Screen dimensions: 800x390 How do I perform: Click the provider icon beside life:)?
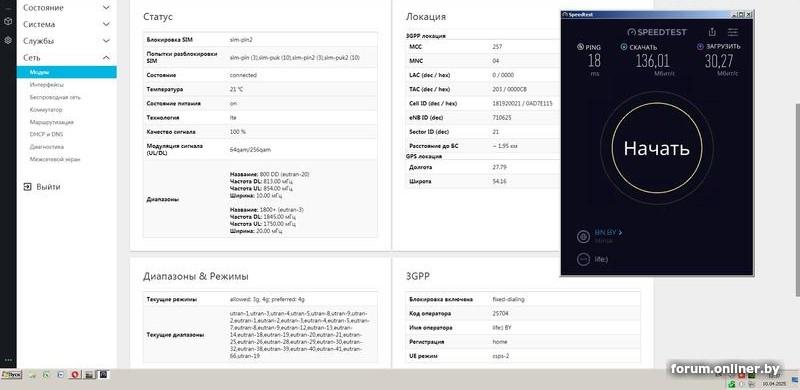point(583,259)
